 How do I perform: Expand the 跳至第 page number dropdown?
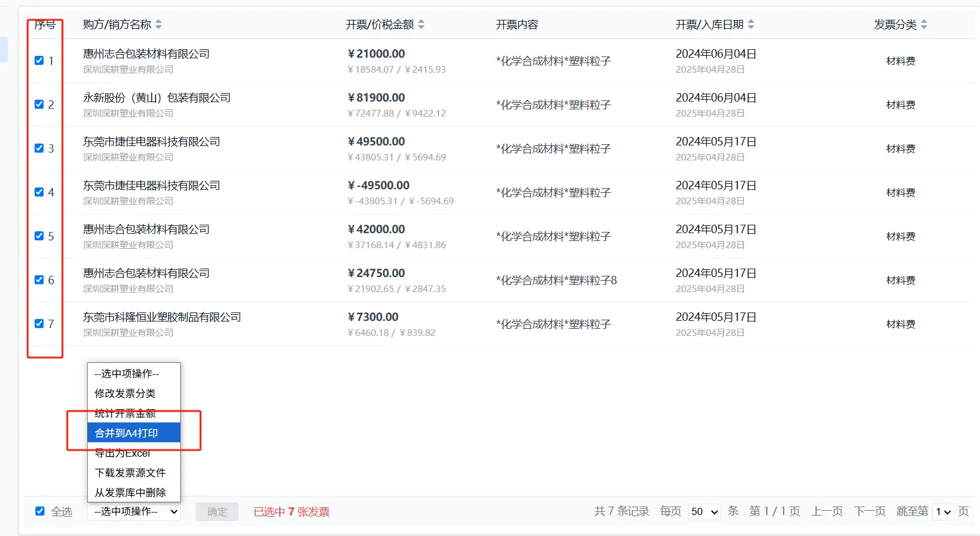point(943,511)
